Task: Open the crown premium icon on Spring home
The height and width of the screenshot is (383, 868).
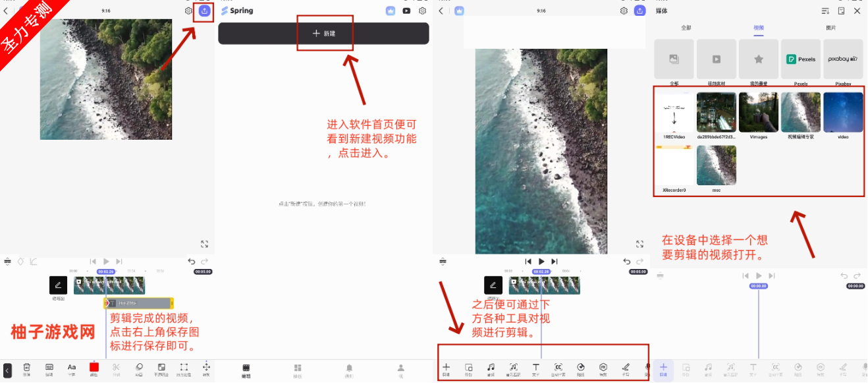Action: pyautogui.click(x=391, y=11)
